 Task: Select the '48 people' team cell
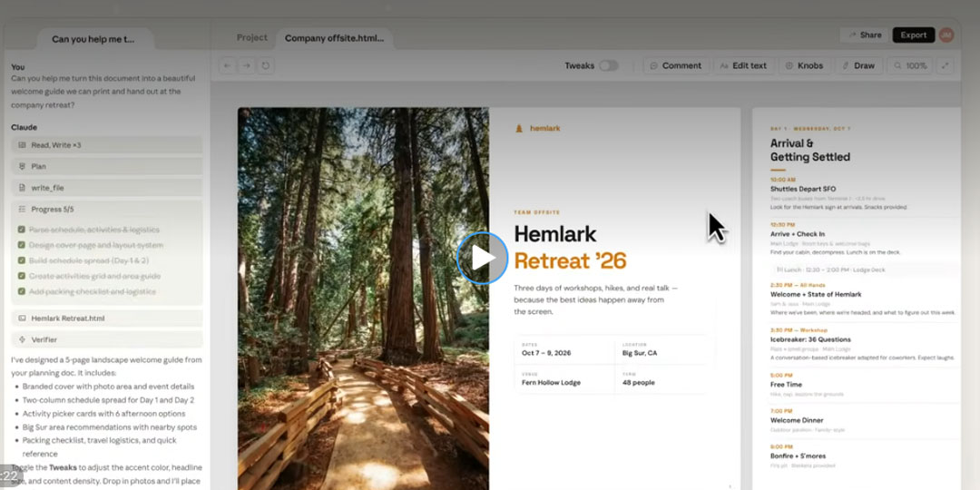tap(661, 378)
